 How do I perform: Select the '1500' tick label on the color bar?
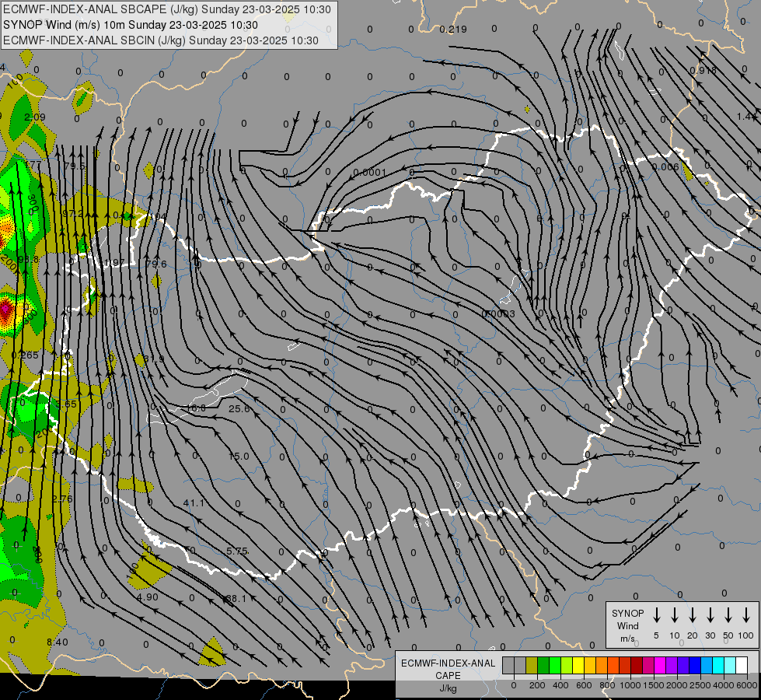coord(654,685)
